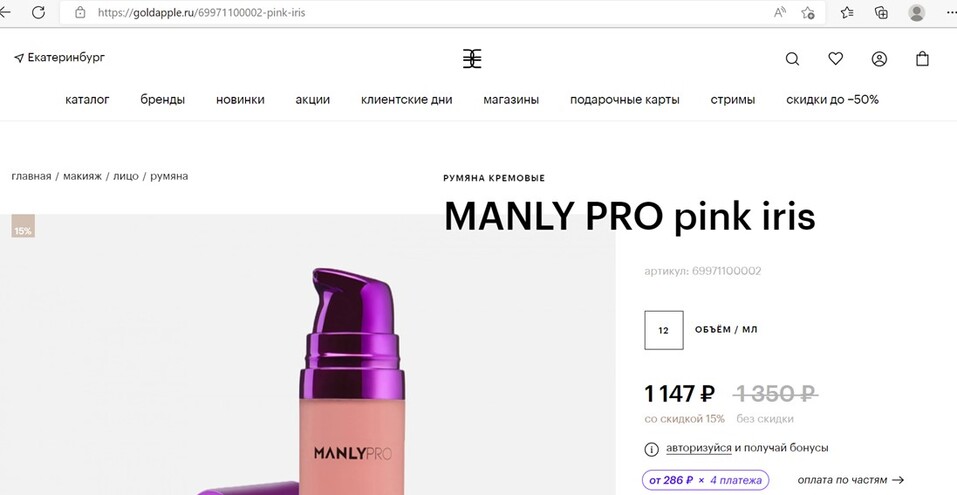
Task: Go to румяна breadcrumb link
Action: tap(169, 176)
